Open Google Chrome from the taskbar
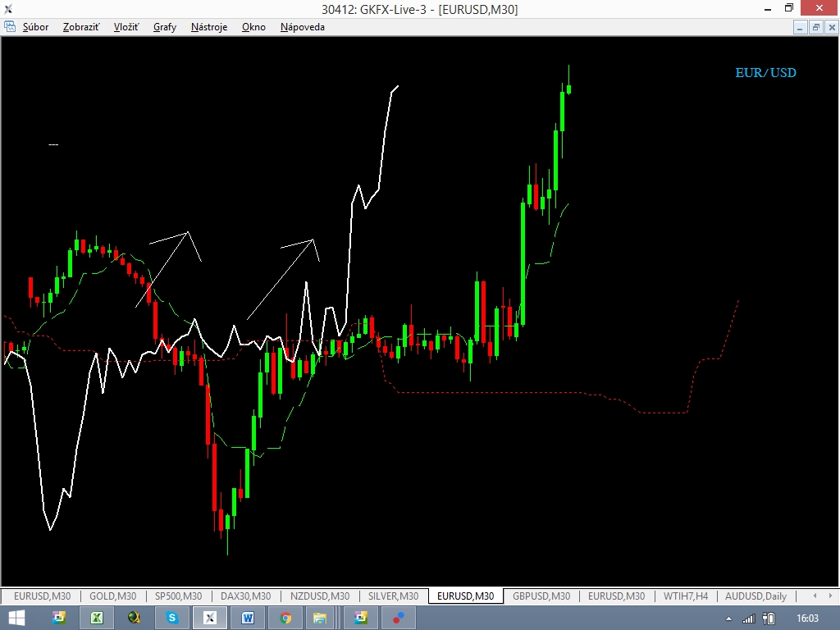The image size is (840, 630). (x=285, y=618)
